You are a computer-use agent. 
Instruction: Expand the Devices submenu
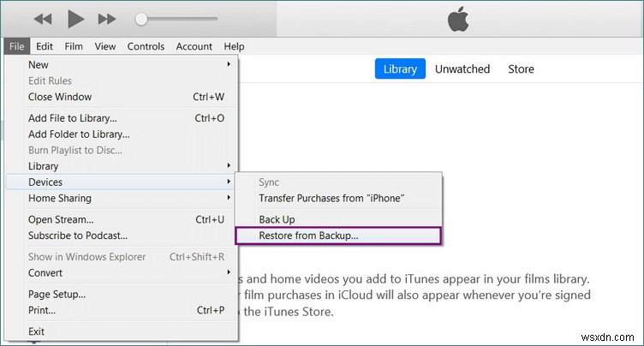(x=121, y=182)
